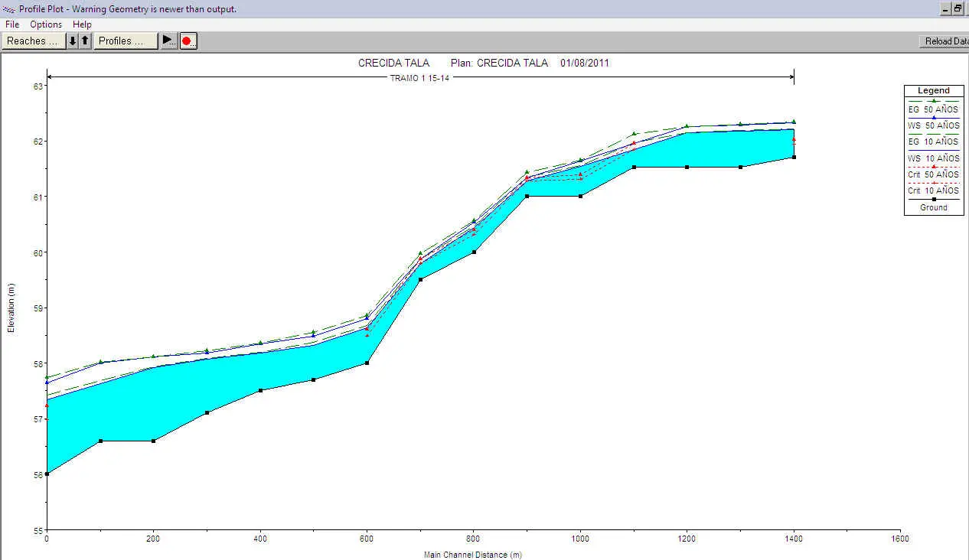Click the down arrow reach navigation button
This screenshot has width=969, height=560.
click(x=73, y=41)
